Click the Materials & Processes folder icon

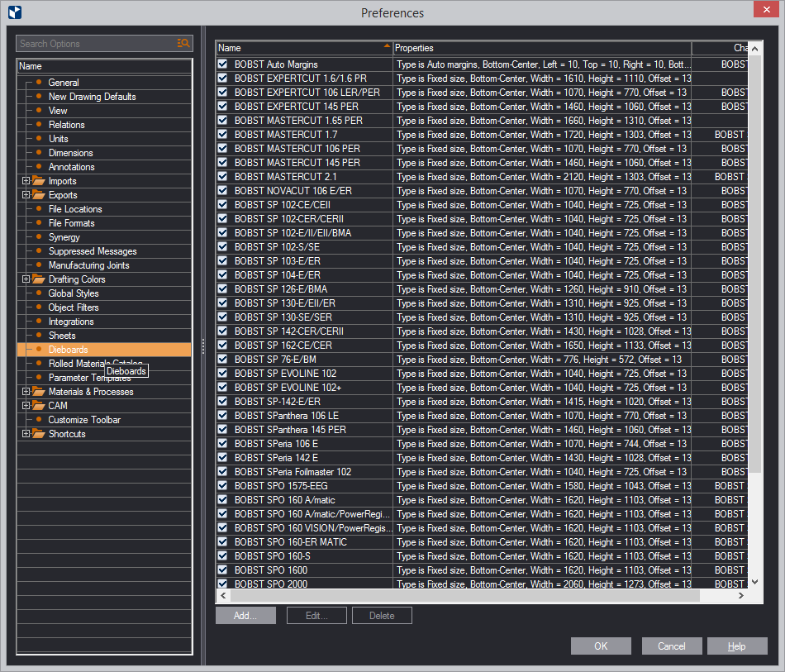pyautogui.click(x=39, y=392)
